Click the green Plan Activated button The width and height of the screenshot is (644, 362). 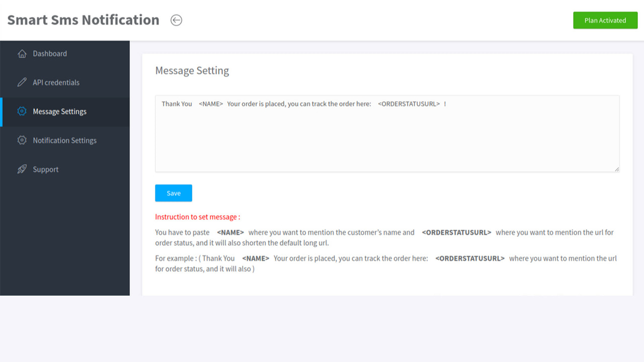[605, 20]
